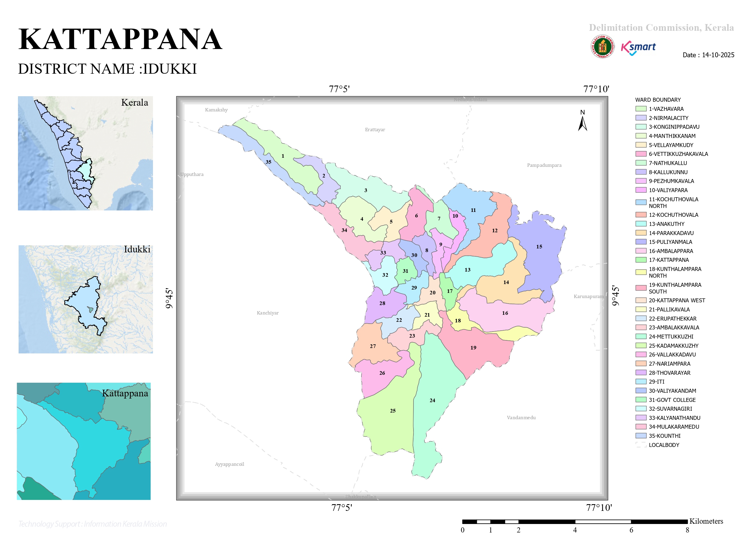Click the large 'KATTAPPANA' page title
Viewport: 756px width, 534px height.
click(120, 39)
